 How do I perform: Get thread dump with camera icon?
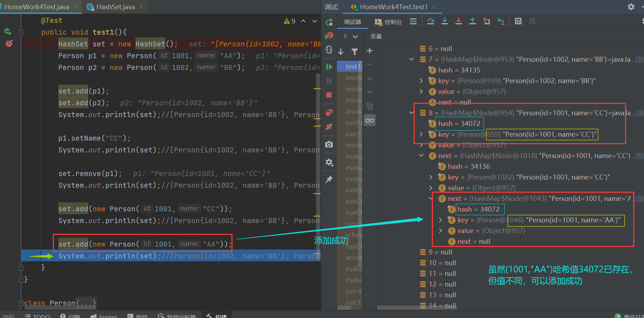point(329,144)
